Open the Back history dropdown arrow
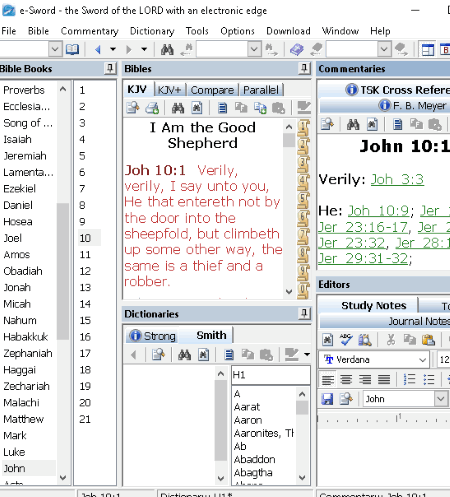450x497 pixels. point(113,50)
